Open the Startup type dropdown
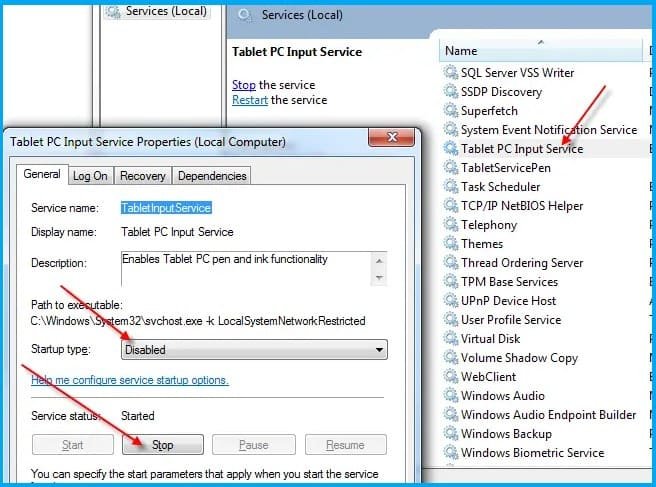Screen dimensions: 656x487 [x=254, y=349]
